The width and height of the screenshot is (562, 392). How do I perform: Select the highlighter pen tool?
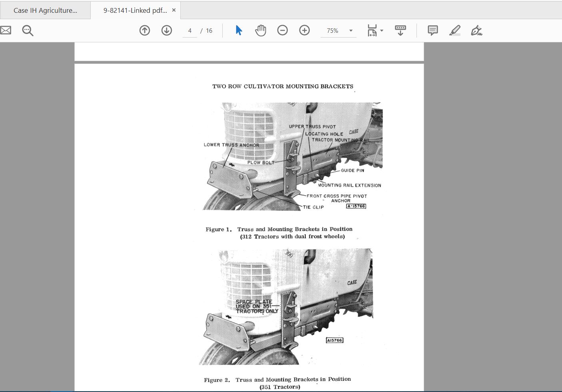click(x=454, y=30)
